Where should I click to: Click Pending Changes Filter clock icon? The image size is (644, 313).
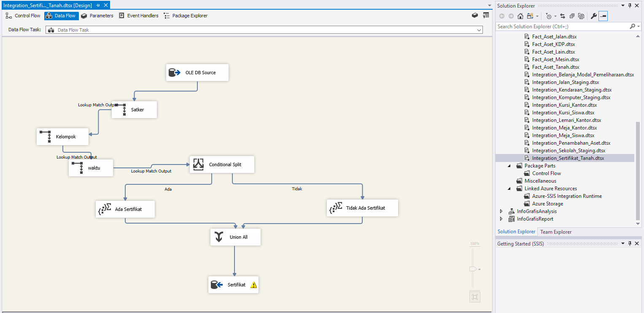coord(549,16)
